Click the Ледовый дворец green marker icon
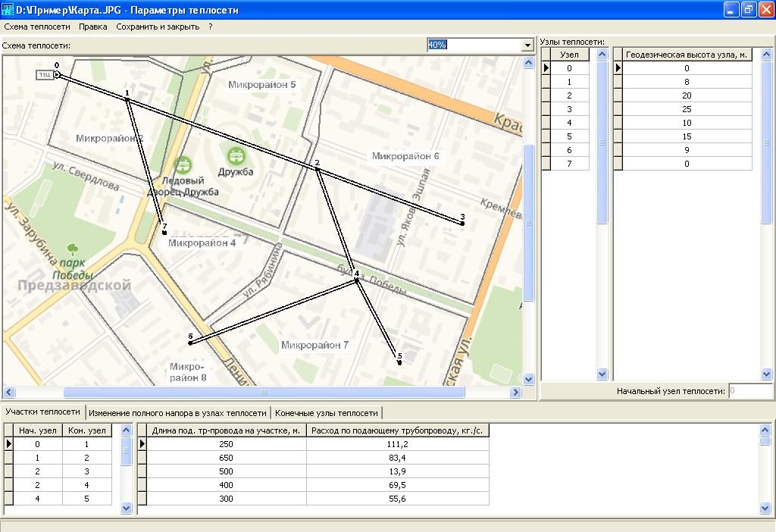Image resolution: width=776 pixels, height=532 pixels. (x=183, y=164)
